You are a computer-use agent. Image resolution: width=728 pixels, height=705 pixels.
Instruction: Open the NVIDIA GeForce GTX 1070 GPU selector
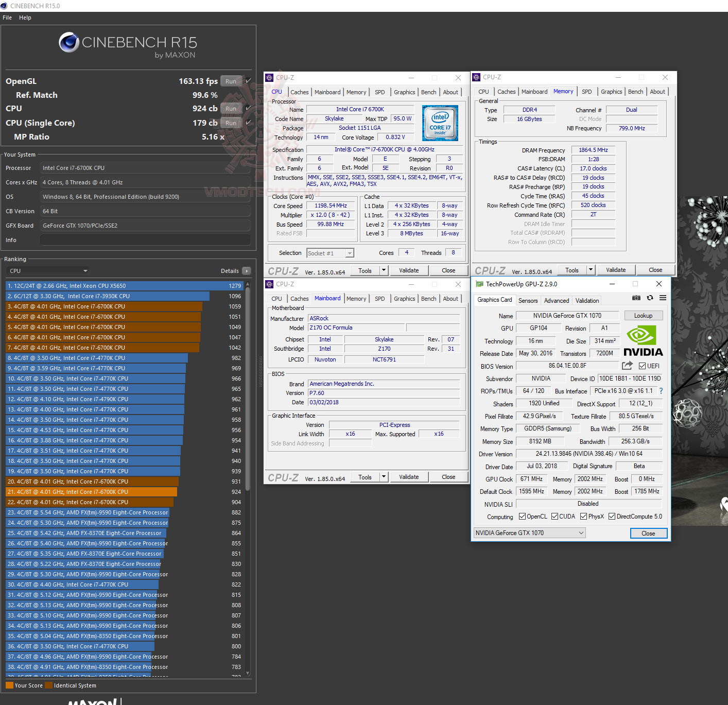530,533
